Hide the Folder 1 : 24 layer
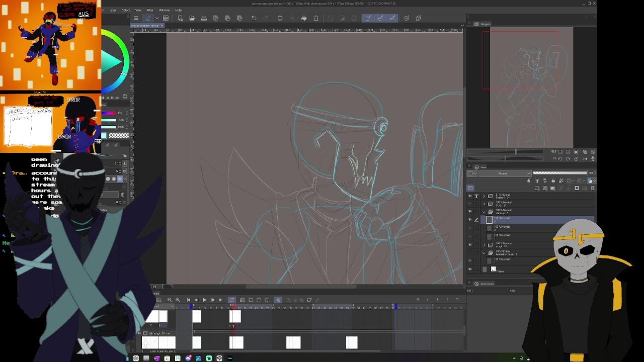 [x=470, y=196]
